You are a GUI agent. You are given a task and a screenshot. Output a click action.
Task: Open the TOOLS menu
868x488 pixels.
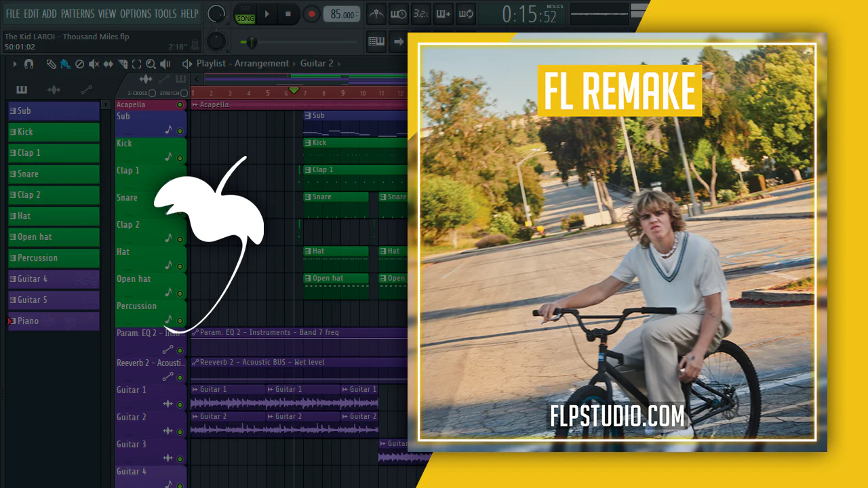tap(165, 14)
